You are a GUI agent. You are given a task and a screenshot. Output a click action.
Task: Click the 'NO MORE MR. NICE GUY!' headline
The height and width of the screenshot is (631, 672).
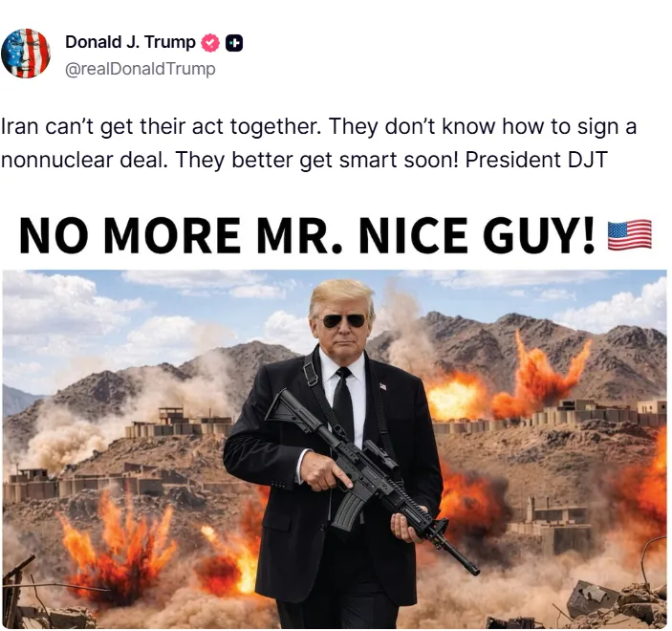point(307,235)
